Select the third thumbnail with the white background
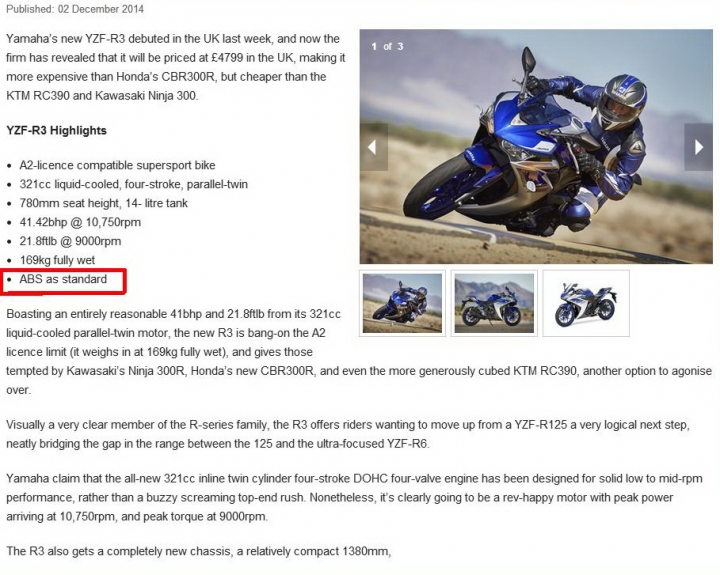Screen dimensions: 720x575 586,303
